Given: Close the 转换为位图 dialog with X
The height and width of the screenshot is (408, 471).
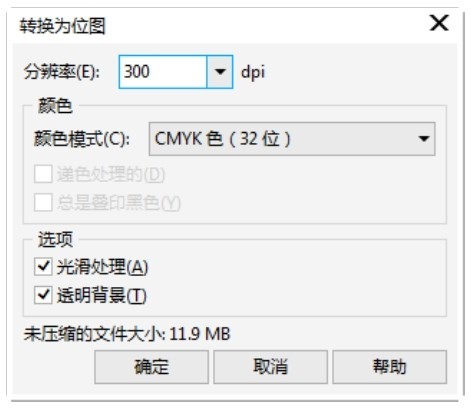Looking at the screenshot, I should coord(439,23).
